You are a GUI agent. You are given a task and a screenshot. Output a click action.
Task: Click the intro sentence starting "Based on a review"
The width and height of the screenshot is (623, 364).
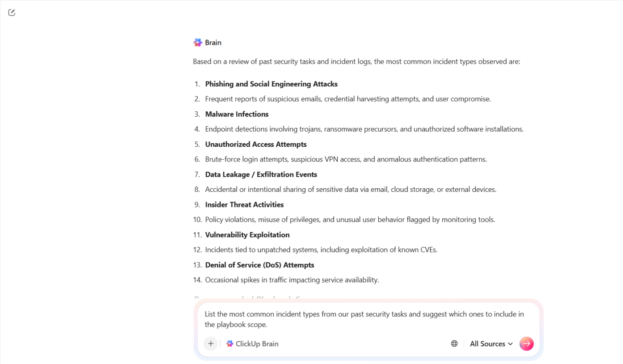click(x=356, y=62)
